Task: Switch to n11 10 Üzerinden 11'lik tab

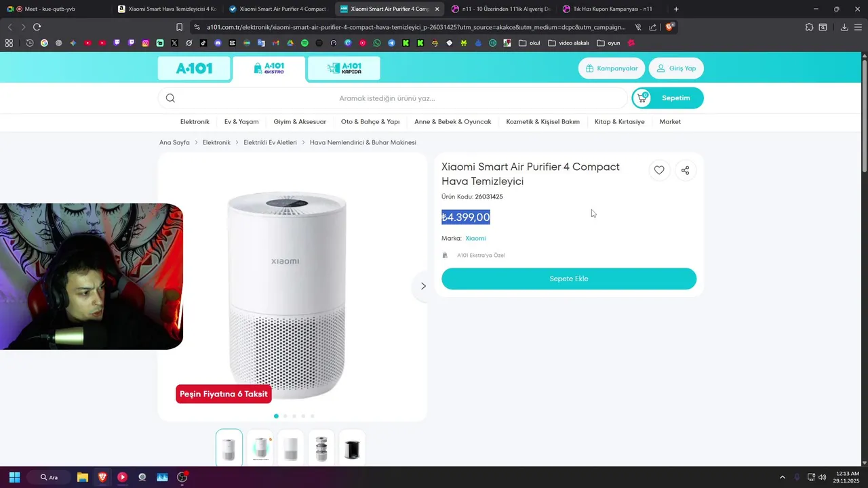Action: coord(500,9)
